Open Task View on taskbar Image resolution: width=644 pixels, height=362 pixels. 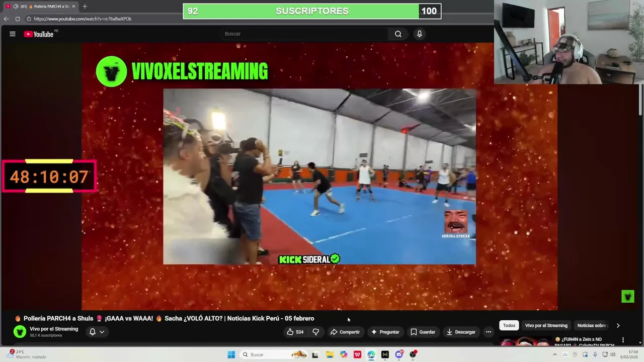pyautogui.click(x=315, y=354)
